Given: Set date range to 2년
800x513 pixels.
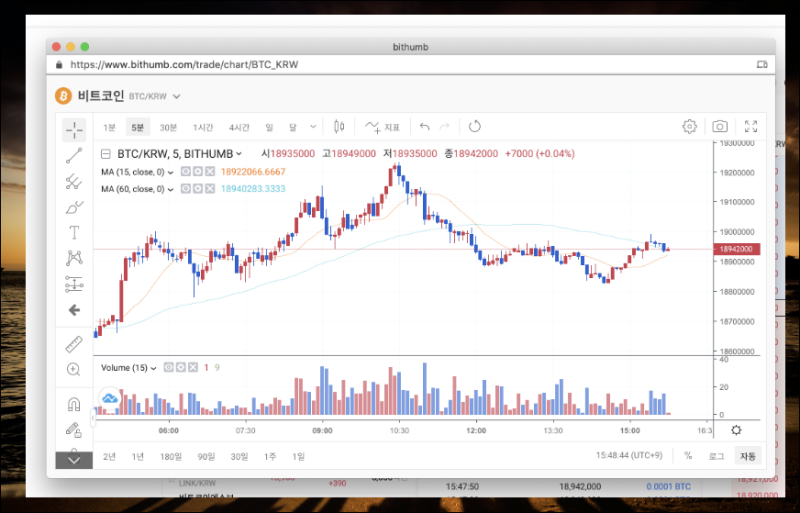Looking at the screenshot, I should pyautogui.click(x=109, y=456).
